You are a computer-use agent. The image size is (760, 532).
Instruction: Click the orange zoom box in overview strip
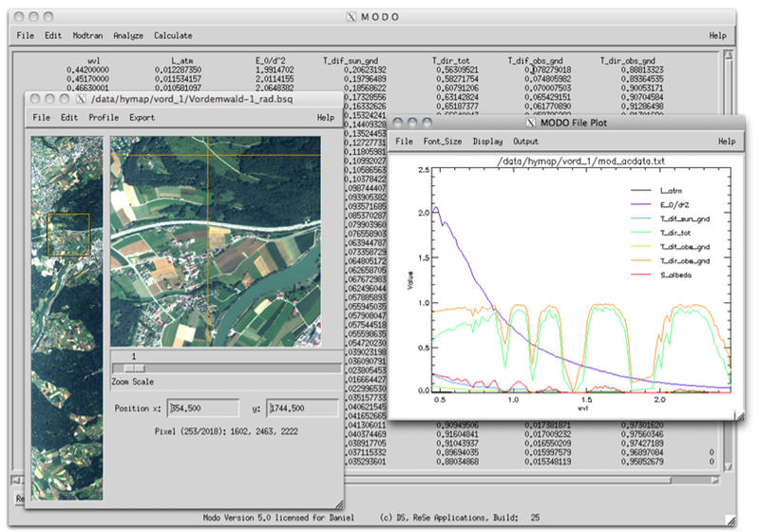[68, 235]
